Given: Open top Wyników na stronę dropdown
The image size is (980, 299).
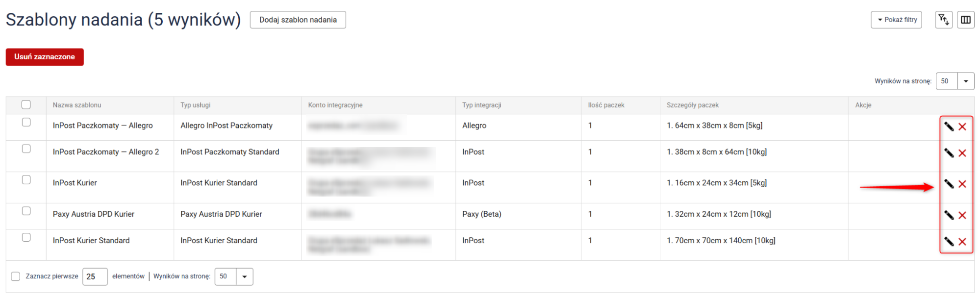Looking at the screenshot, I should (x=965, y=81).
